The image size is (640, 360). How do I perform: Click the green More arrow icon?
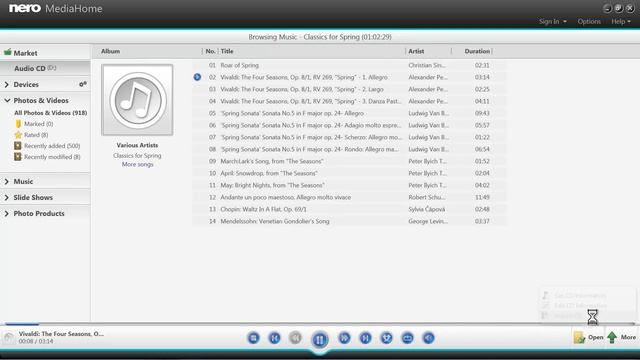612,337
